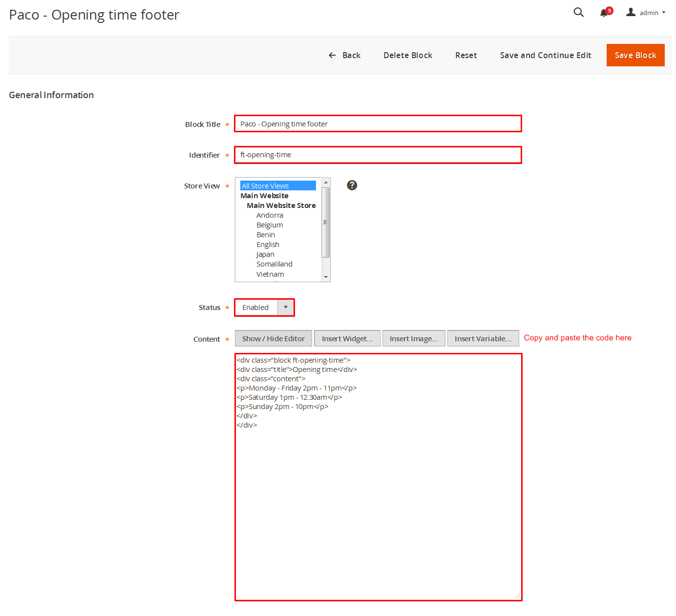
Task: Select Main Website Store entry
Action: 281,205
